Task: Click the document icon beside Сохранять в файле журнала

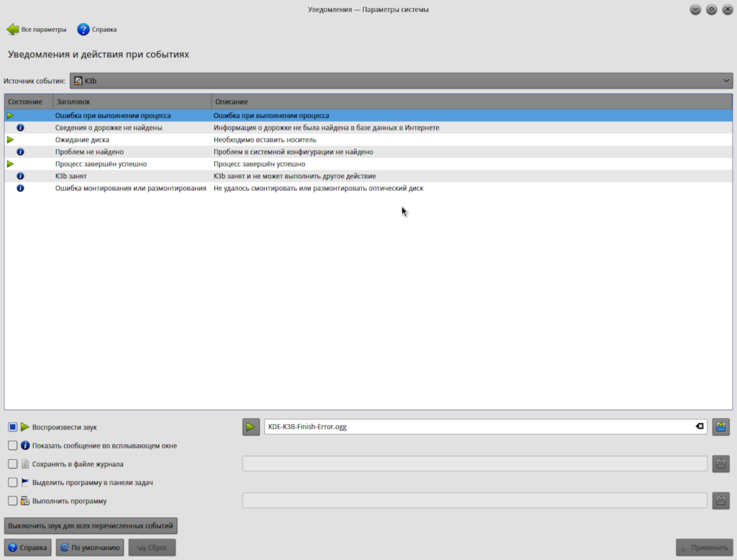Action: pos(25,464)
